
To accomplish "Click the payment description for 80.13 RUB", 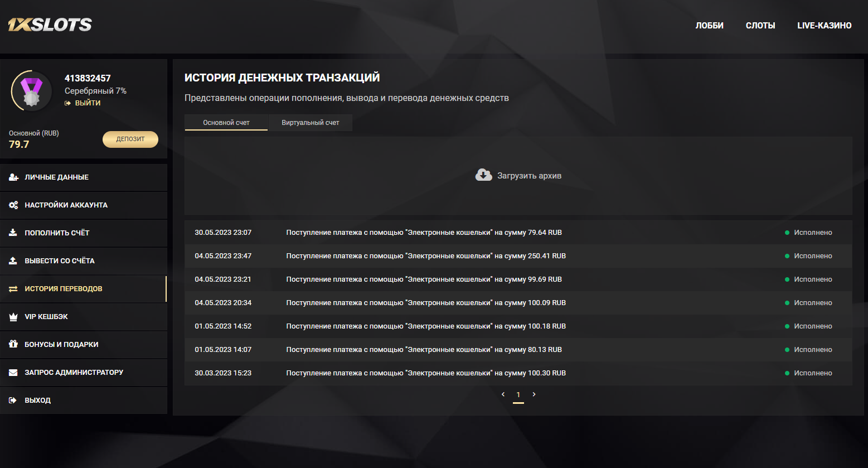I will coord(424,350).
